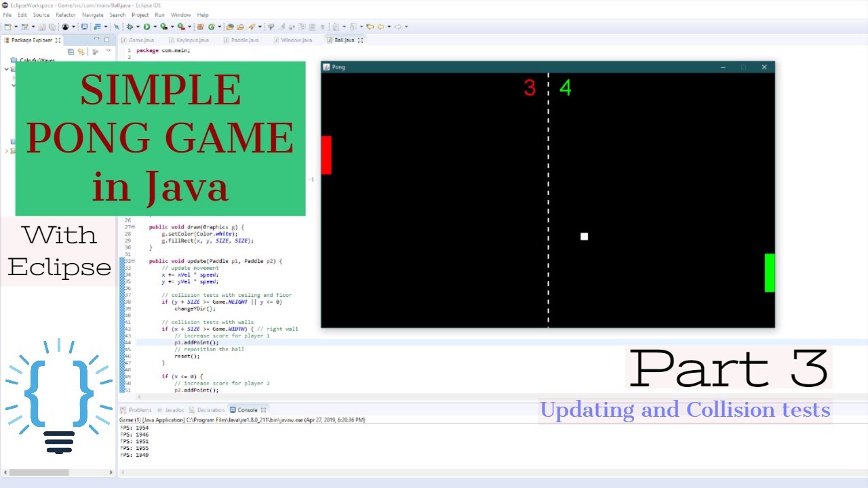Click Collapse All in Package Explorer

(x=71, y=52)
